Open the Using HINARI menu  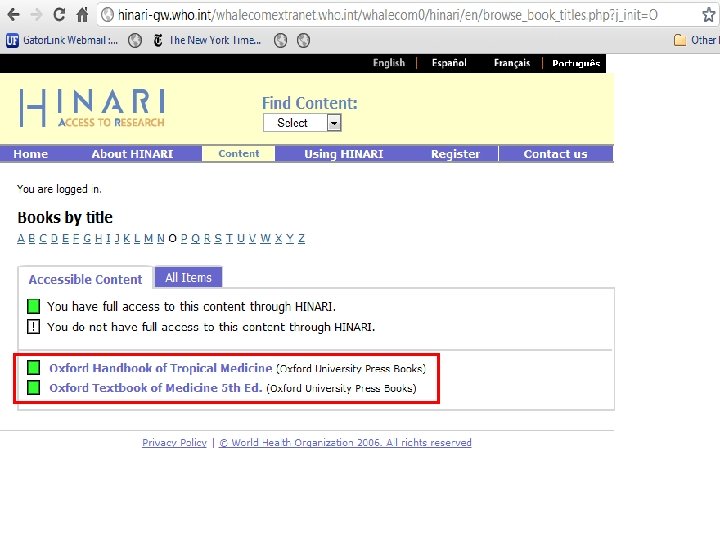pos(343,154)
